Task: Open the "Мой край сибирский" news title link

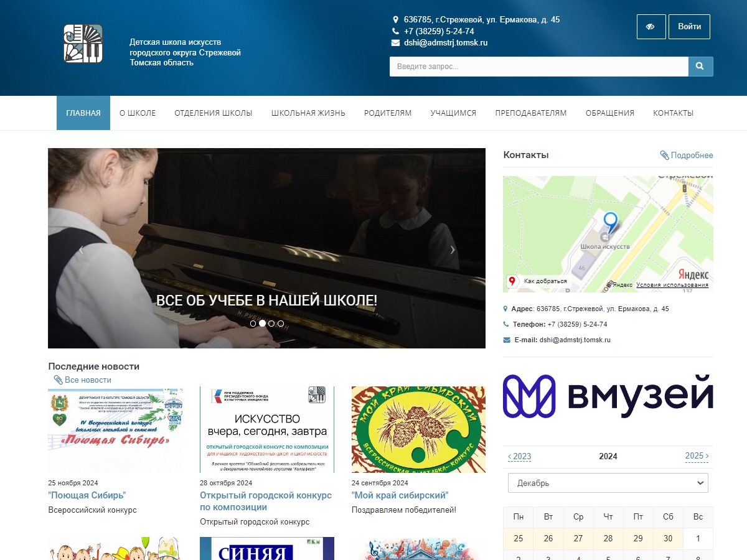Action: [400, 495]
